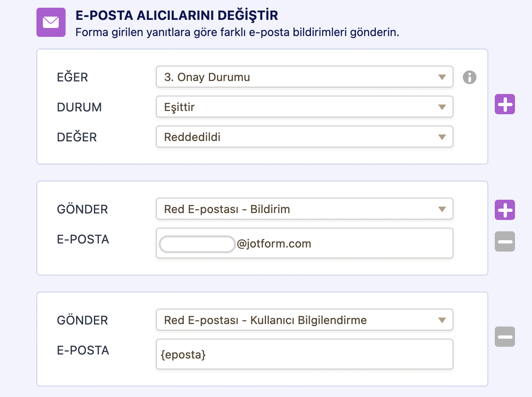This screenshot has width=532, height=397.
Task: Open the Red E-postası - Kullanıcı Bilgilendirme dropdown
Action: click(x=304, y=320)
